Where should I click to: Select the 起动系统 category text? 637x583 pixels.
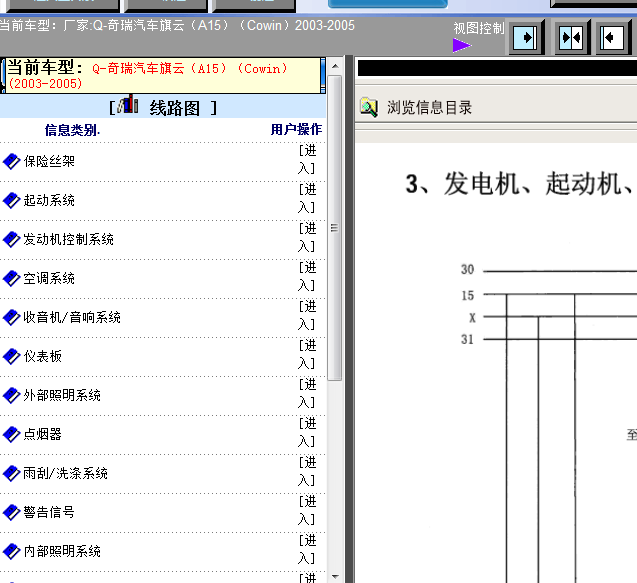click(49, 200)
